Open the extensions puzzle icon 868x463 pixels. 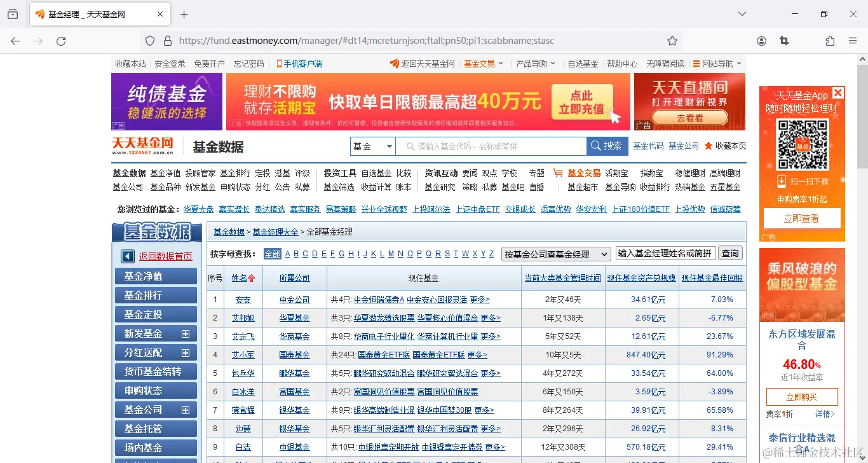pos(830,41)
